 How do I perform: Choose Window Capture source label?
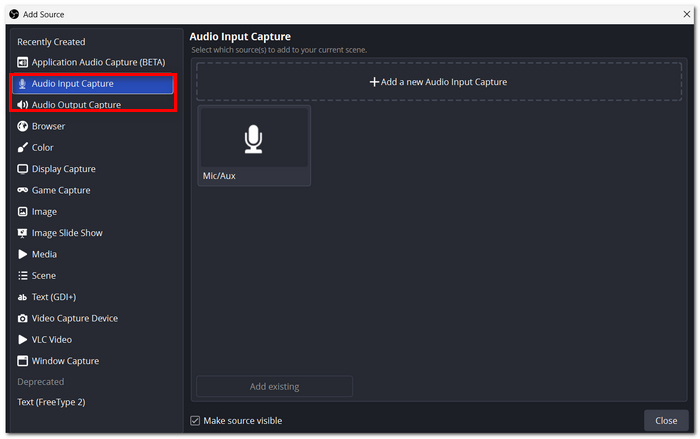(x=65, y=361)
